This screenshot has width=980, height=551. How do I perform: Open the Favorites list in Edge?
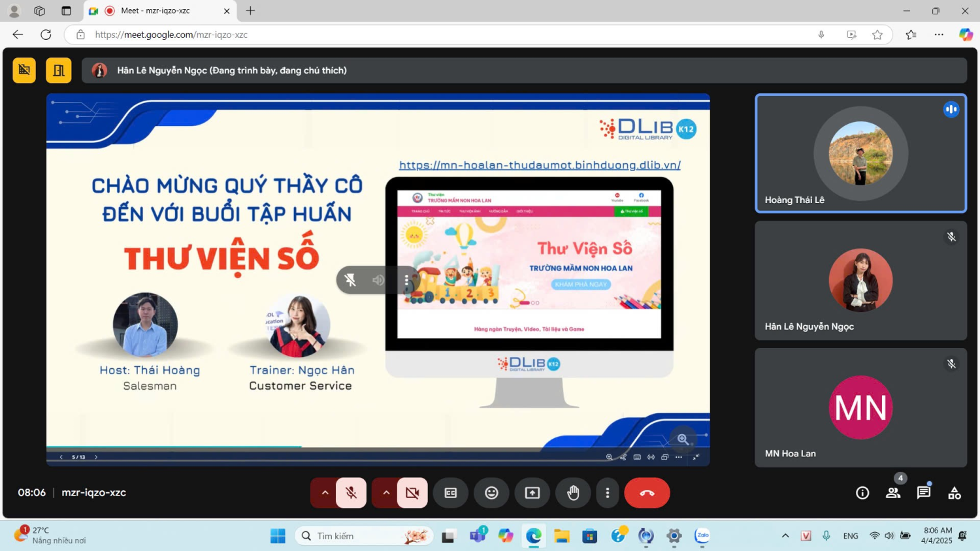coord(911,35)
